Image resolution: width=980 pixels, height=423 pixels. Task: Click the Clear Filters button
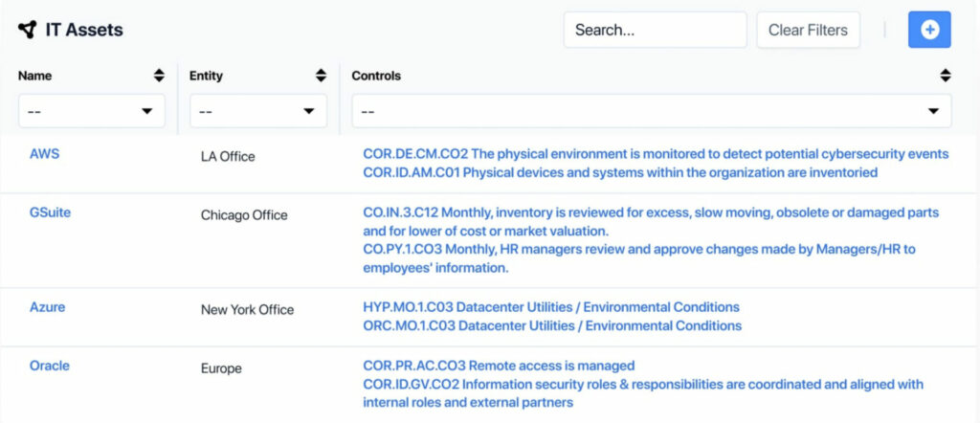(808, 30)
